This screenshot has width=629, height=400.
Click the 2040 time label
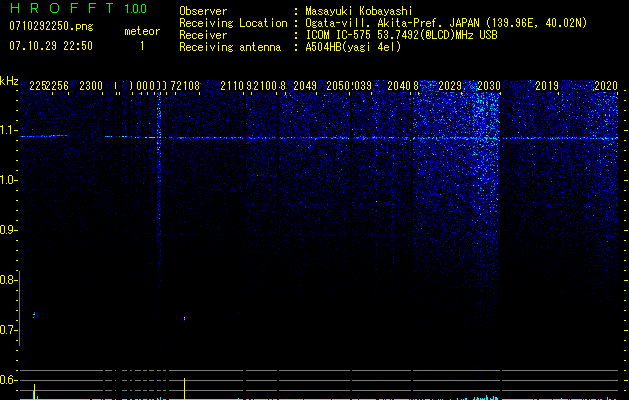[x=399, y=86]
